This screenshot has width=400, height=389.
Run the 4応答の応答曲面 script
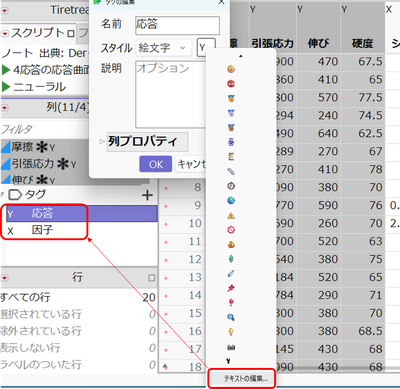(5, 70)
